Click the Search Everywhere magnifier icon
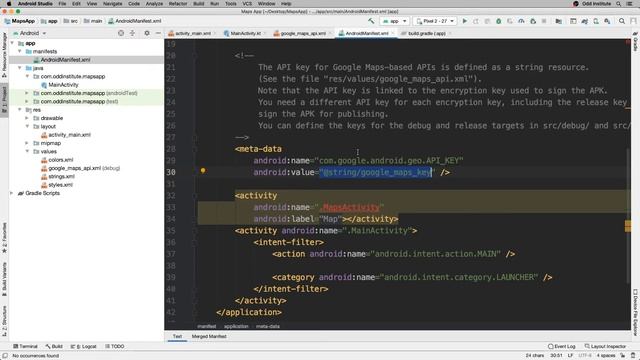This screenshot has height=360, width=640. coord(622,21)
